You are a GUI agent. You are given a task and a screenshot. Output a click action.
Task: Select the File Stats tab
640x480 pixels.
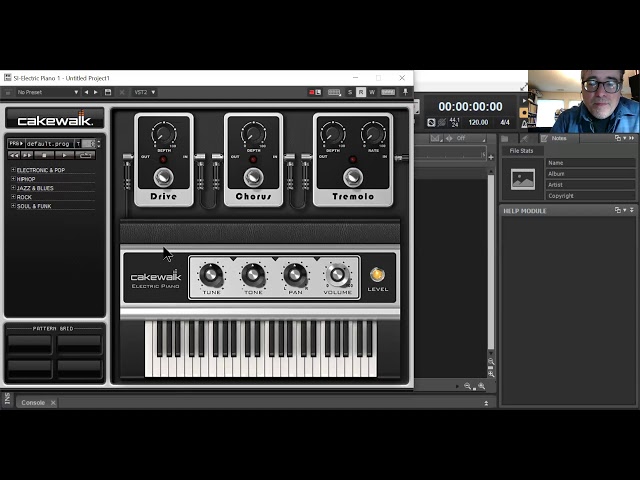521,151
